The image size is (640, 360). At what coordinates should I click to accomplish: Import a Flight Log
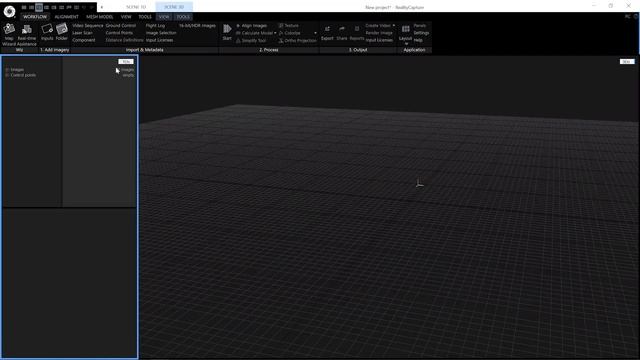pos(156,25)
